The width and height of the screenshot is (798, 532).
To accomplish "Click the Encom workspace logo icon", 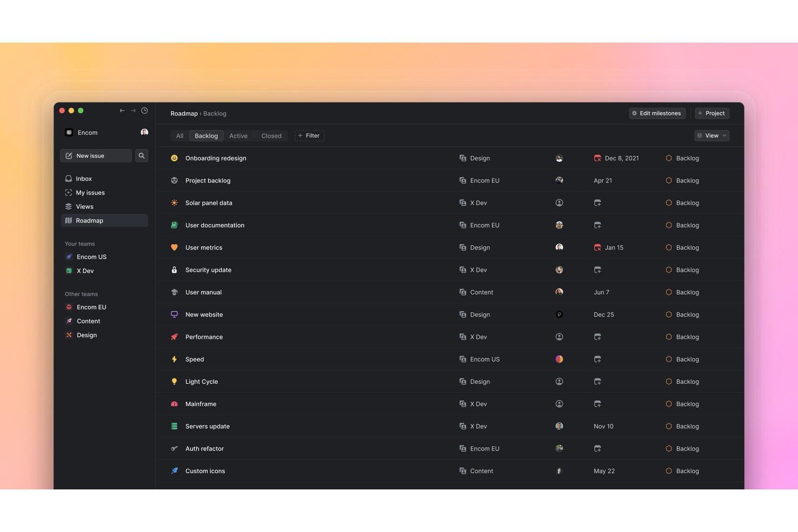I will 69,133.
